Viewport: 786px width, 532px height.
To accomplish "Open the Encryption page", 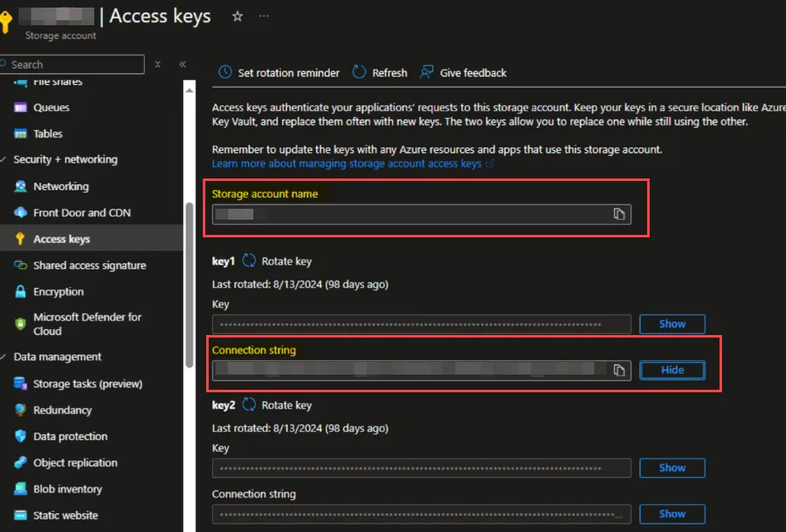I will [x=58, y=292].
